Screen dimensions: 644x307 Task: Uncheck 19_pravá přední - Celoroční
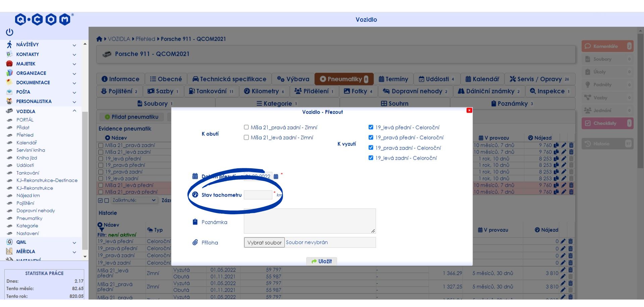pos(371,137)
